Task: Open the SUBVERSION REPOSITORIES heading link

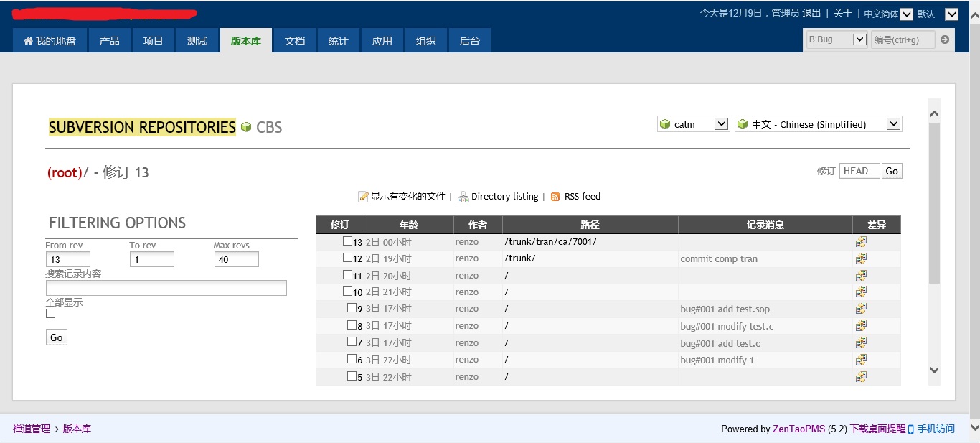Action: tap(142, 127)
